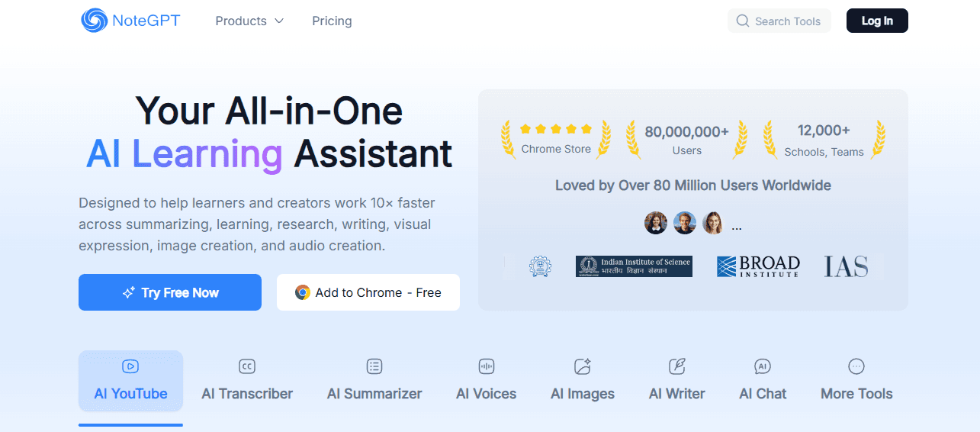Switch to the AI Transcriber tab

(x=247, y=382)
